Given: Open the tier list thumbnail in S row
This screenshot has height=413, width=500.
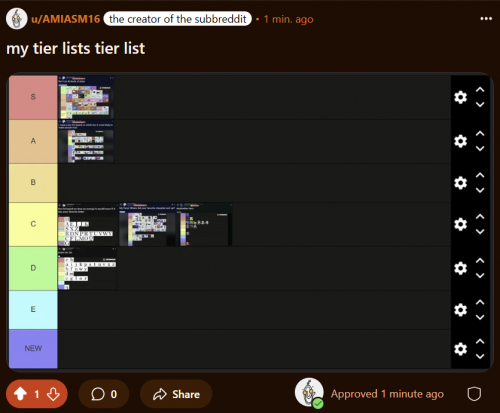Looking at the screenshot, I should (86, 97).
